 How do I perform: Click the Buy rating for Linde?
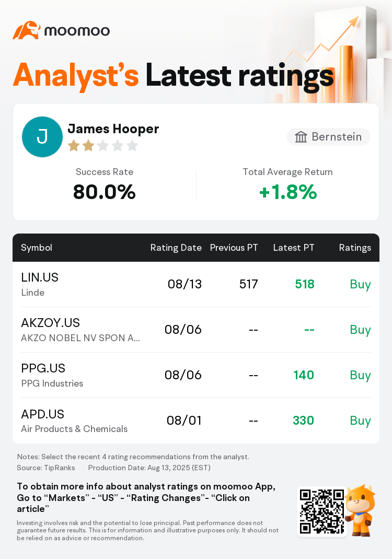tap(360, 284)
